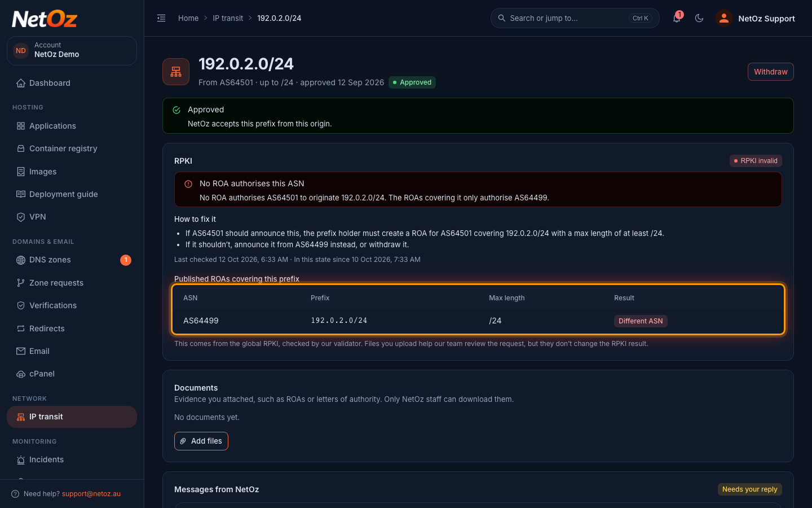
Task: Open Applications in sidebar
Action: tap(72, 126)
